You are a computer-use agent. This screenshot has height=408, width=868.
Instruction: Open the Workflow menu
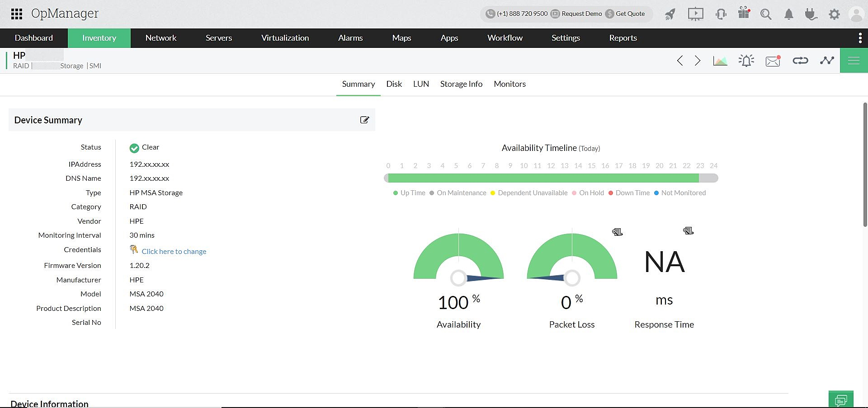[505, 38]
